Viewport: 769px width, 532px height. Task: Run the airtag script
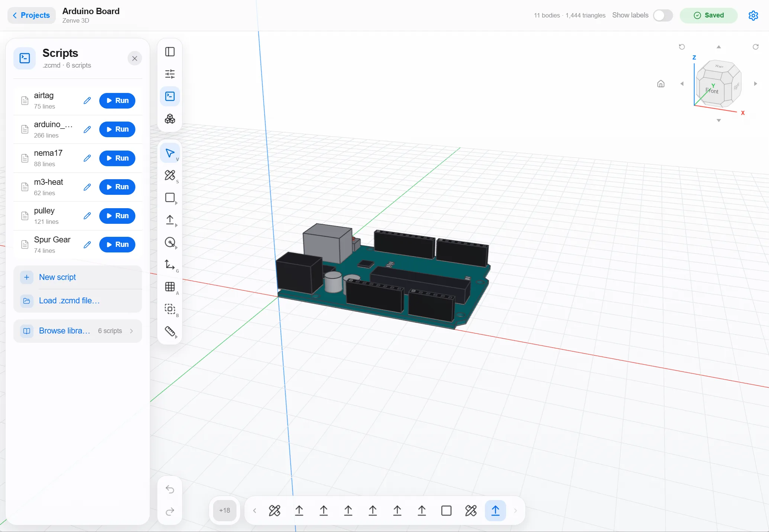point(117,100)
